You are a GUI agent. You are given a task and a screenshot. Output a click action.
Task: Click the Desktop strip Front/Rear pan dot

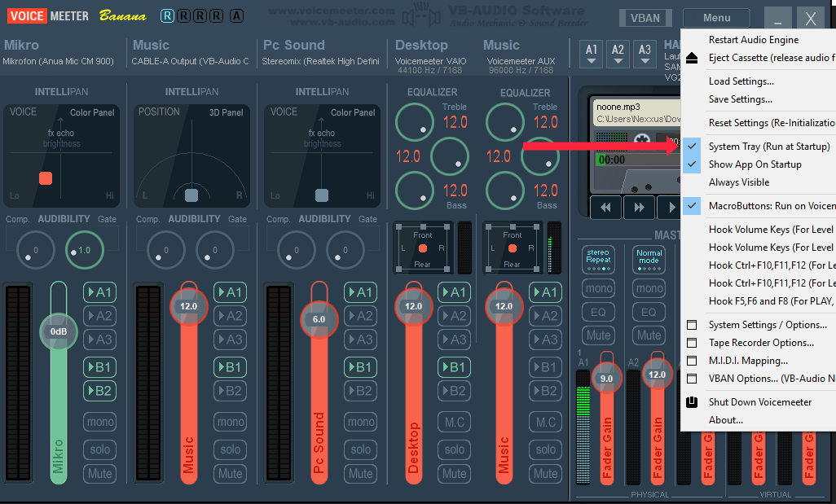tap(423, 248)
